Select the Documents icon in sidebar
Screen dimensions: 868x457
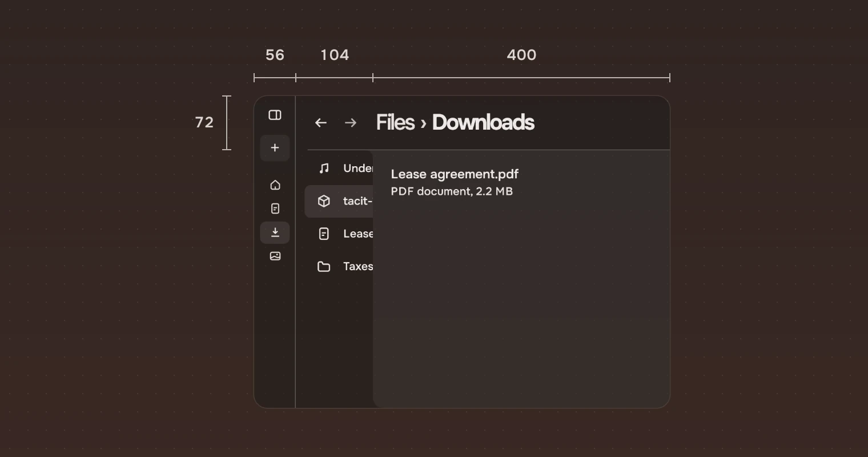click(275, 209)
